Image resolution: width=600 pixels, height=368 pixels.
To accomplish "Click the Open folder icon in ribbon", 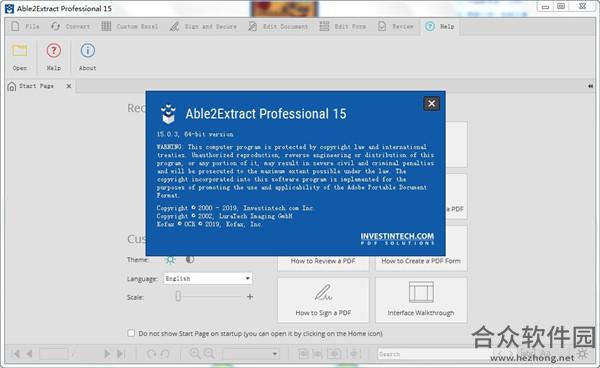I will pos(20,50).
